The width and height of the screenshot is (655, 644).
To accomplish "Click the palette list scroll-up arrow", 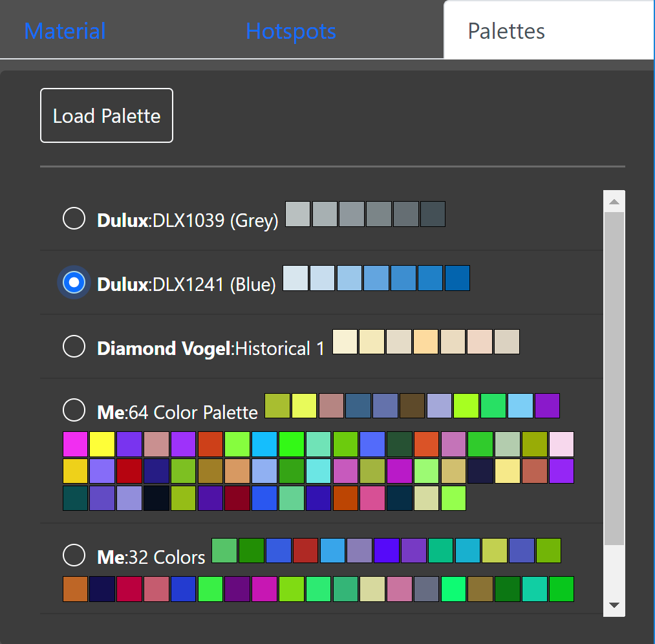I will (x=614, y=202).
